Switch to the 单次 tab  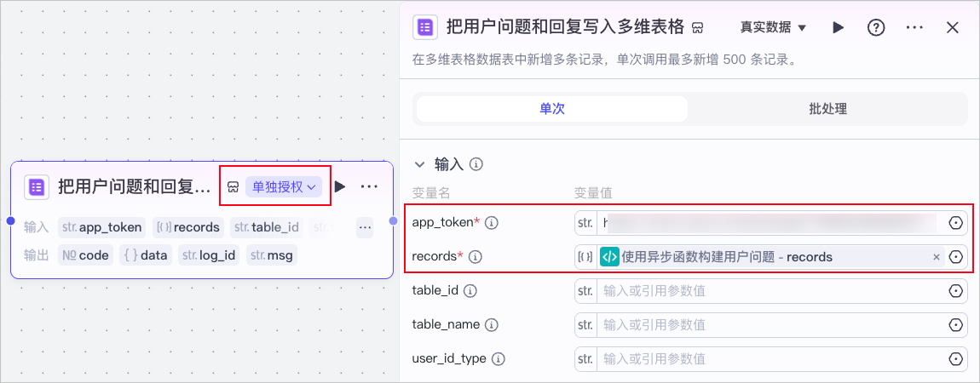pyautogui.click(x=552, y=109)
